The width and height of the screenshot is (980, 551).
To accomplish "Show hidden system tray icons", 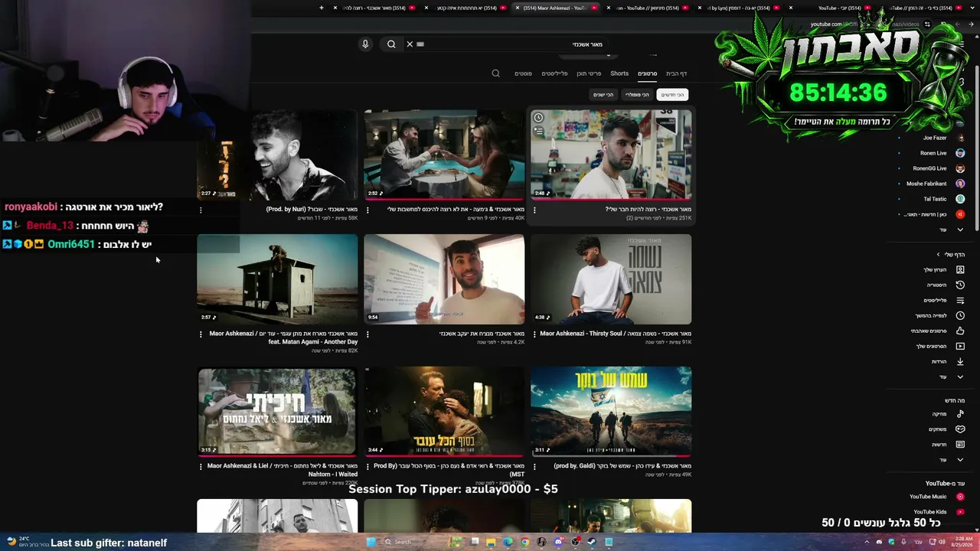I will [x=868, y=542].
